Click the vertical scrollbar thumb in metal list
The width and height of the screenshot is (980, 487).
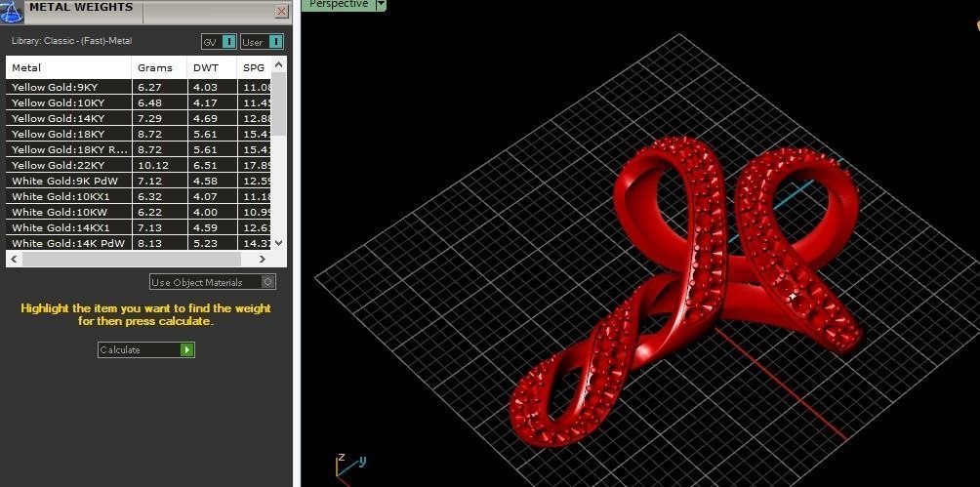click(279, 103)
